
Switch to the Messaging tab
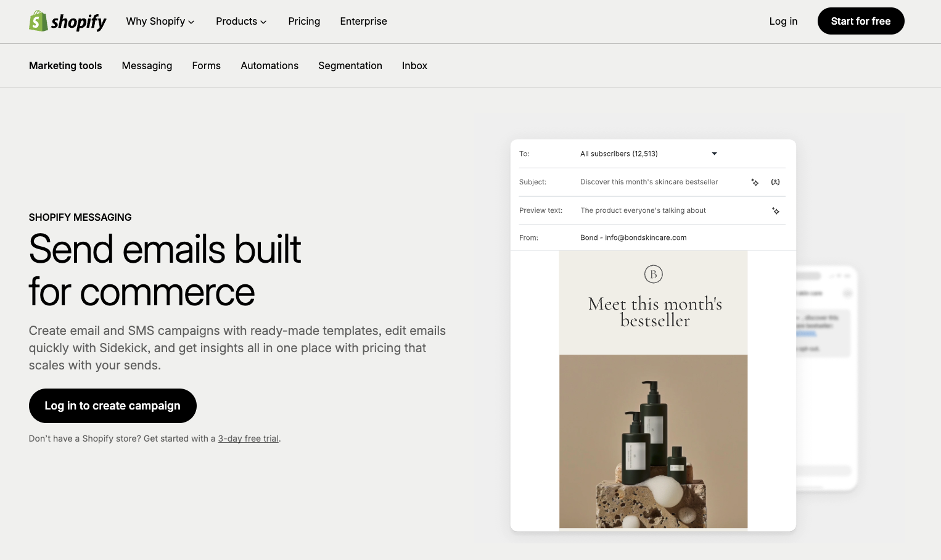point(147,65)
